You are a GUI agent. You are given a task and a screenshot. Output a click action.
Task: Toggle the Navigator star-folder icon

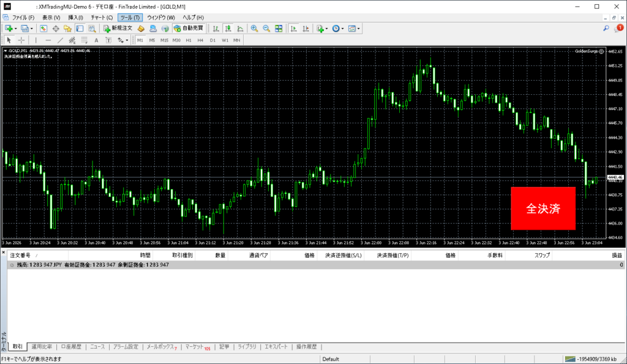[67, 28]
